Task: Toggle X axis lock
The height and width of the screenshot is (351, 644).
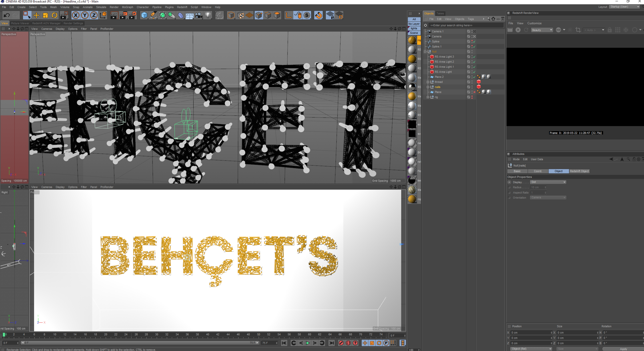Action: point(75,15)
